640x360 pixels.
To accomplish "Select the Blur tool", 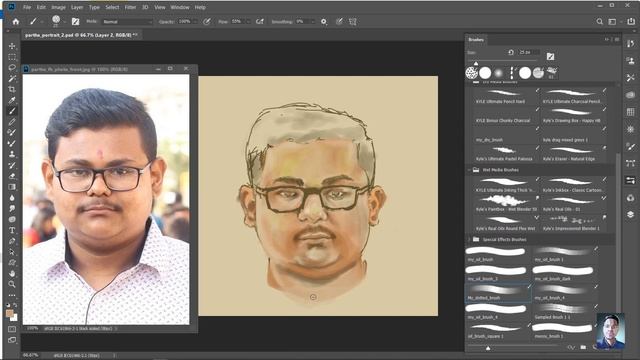I will (12, 198).
